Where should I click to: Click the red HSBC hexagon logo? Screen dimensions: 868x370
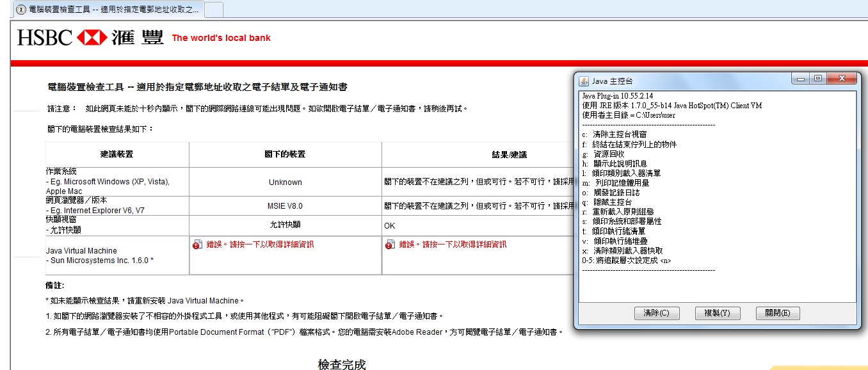click(92, 38)
